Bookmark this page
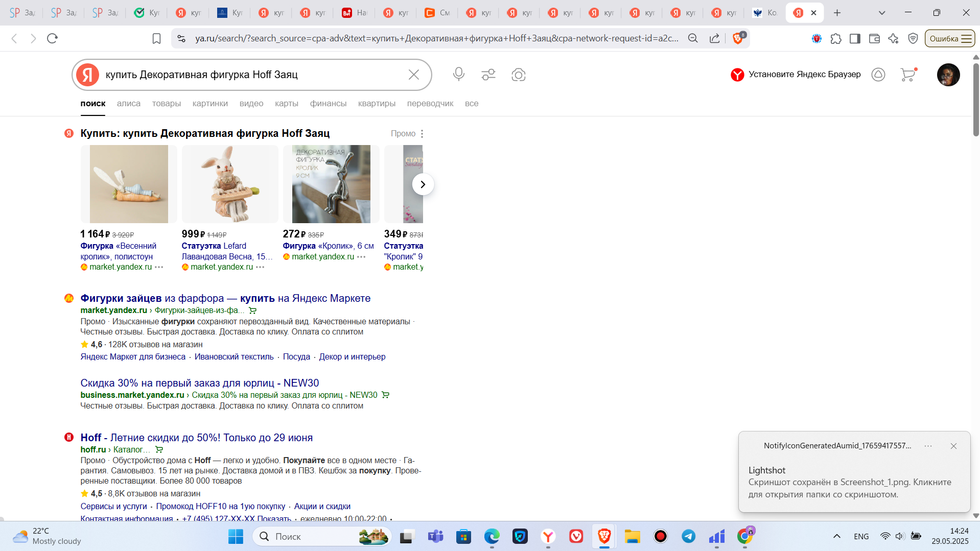 [x=156, y=38]
